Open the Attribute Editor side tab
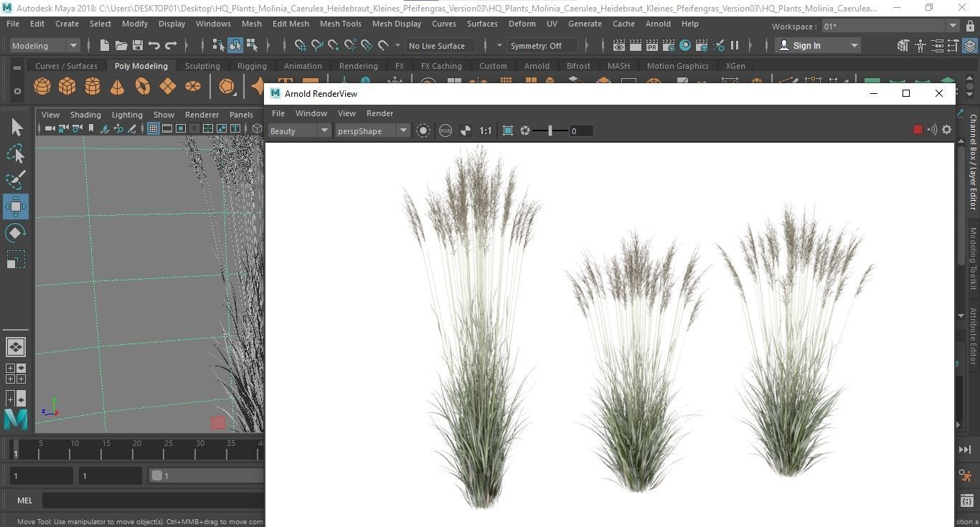The height and width of the screenshot is (527, 980). tap(974, 336)
